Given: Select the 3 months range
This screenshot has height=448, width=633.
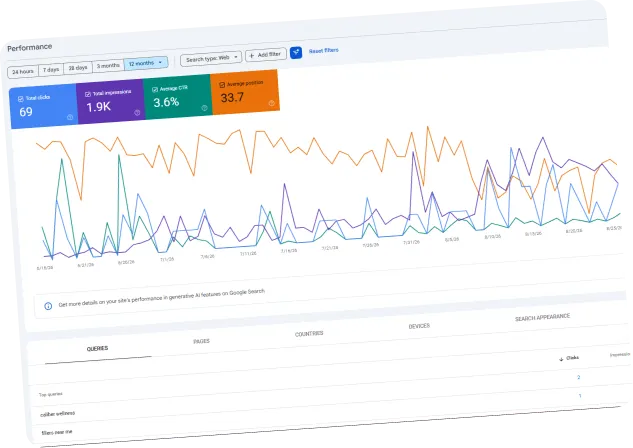Looking at the screenshot, I should point(108,66).
